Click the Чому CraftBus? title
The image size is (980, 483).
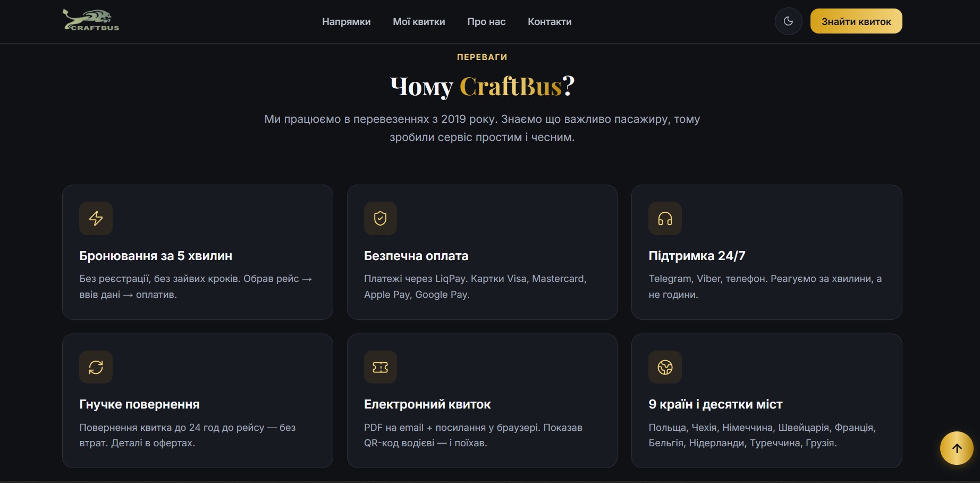point(482,86)
